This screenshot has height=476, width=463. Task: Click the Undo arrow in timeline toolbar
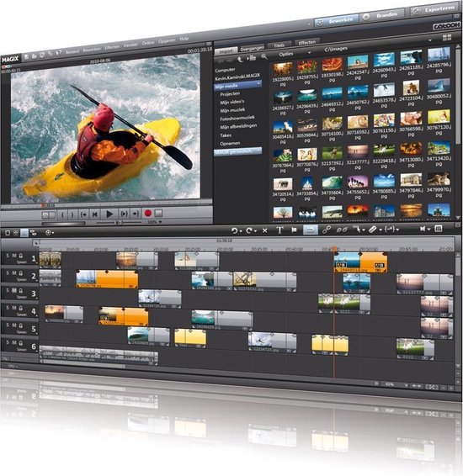point(234,230)
